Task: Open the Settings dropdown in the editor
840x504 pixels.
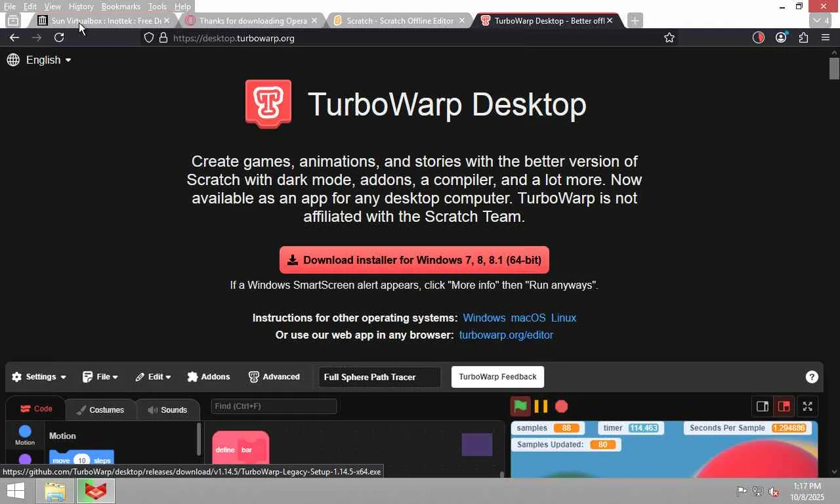Action: [39, 377]
